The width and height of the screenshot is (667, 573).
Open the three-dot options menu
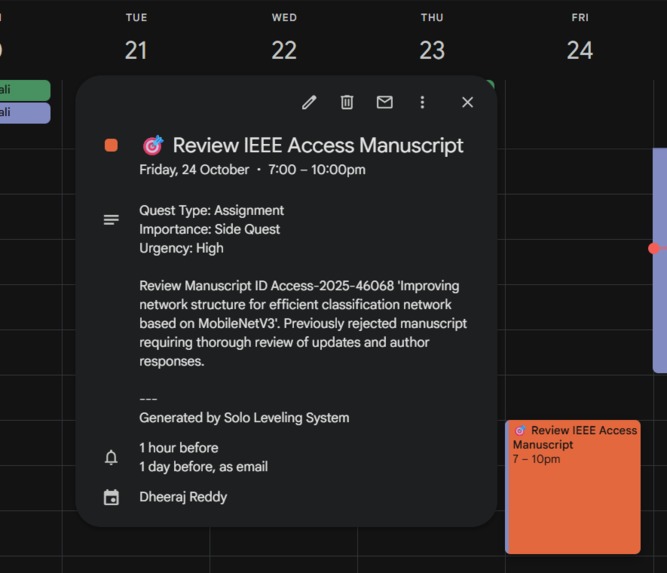pos(422,103)
